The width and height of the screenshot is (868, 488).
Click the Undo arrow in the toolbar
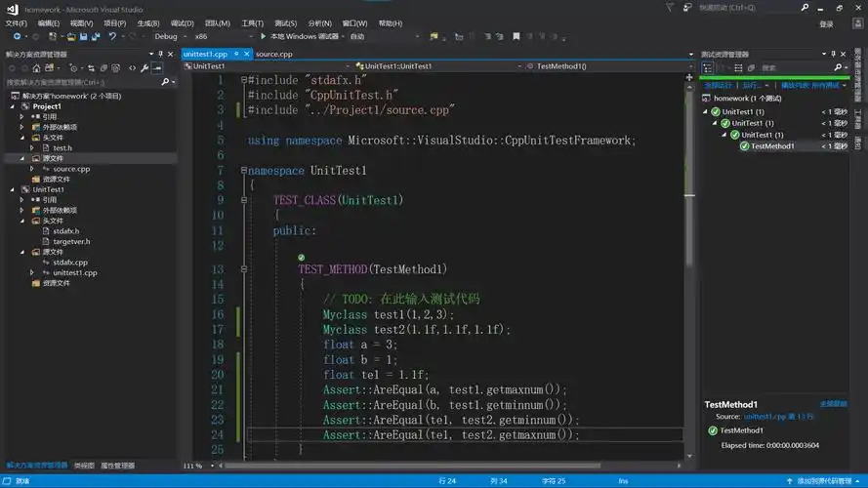112,36
